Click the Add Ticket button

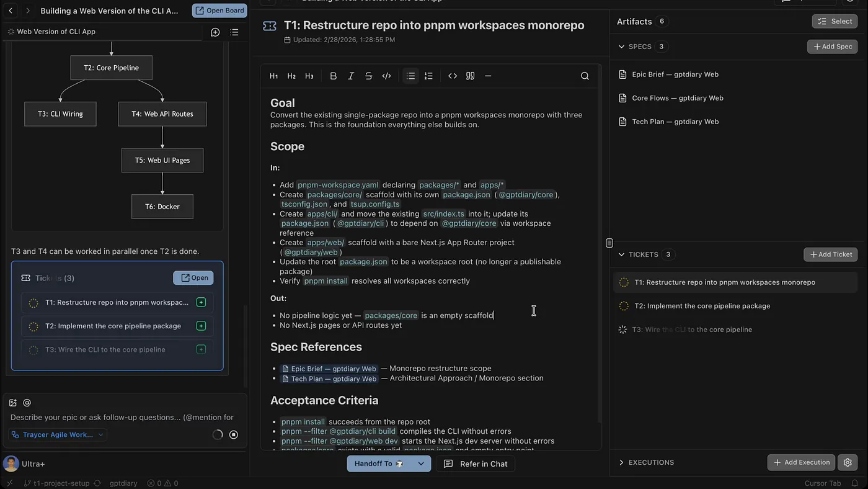[x=831, y=254]
